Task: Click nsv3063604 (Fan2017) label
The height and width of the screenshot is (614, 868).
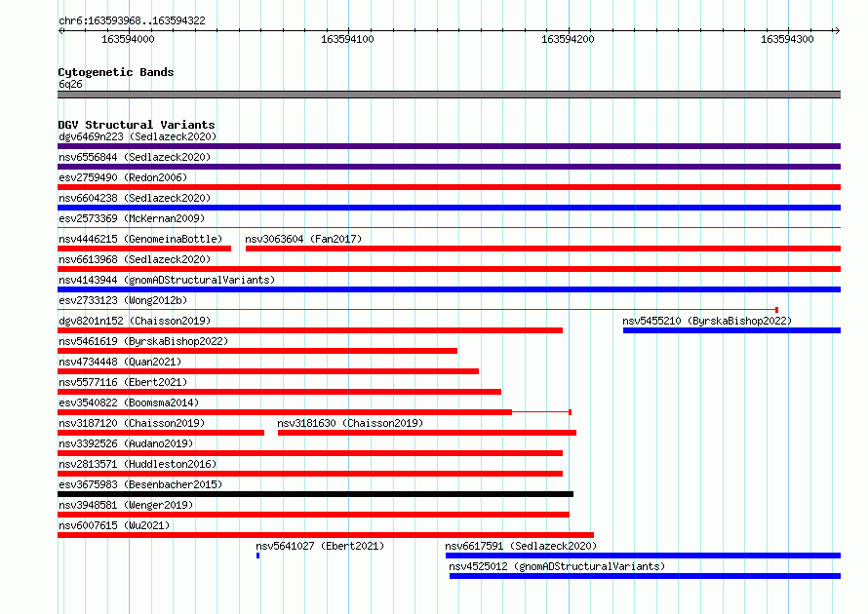Action: tap(303, 239)
